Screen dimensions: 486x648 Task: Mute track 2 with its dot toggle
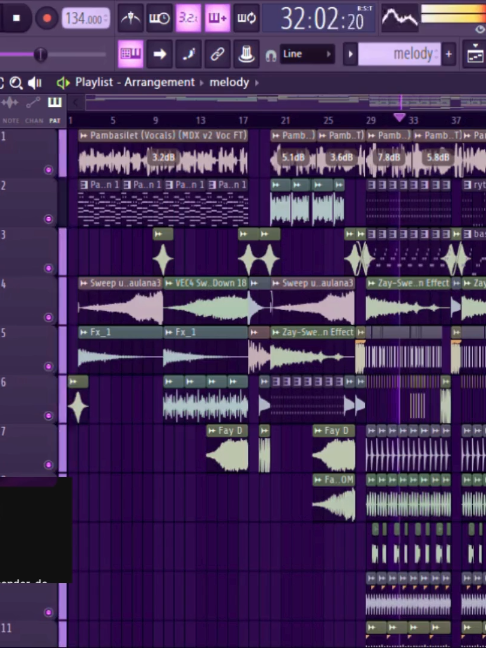(49, 219)
